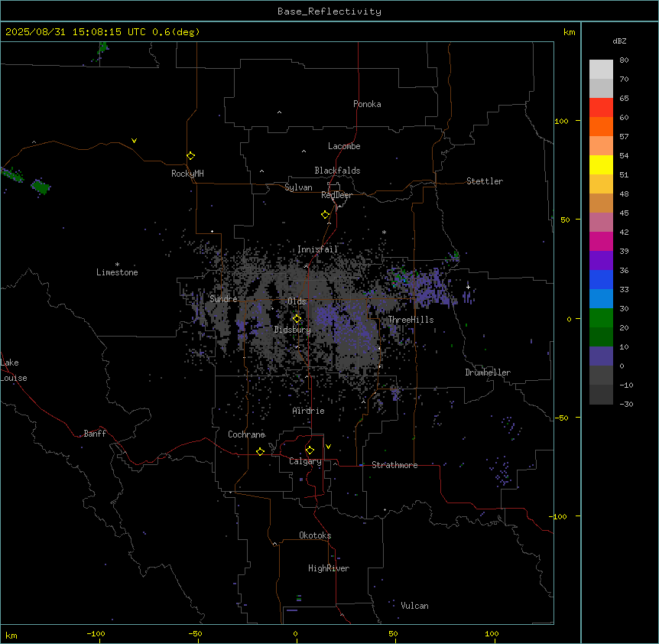Pick the yellow 51-54 dBZ legend swatch
This screenshot has width=659, height=644.
pos(601,164)
